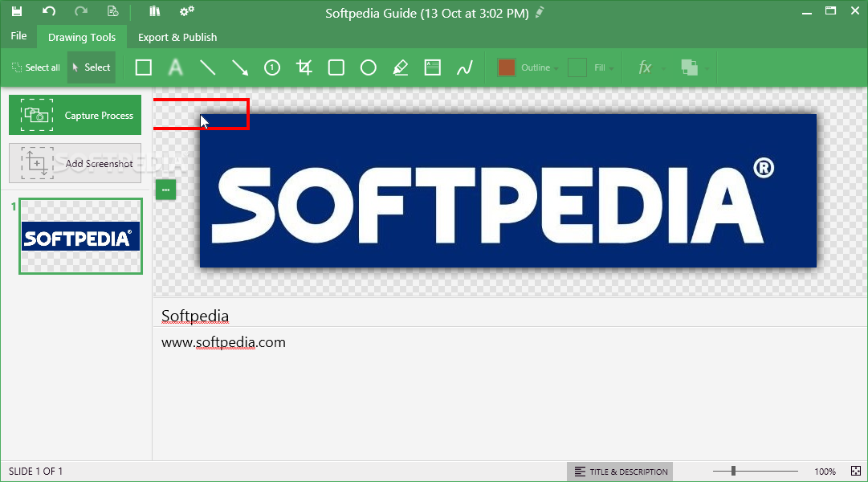This screenshot has width=868, height=482.
Task: Select the Text box callout tool
Action: pyautogui.click(x=432, y=67)
